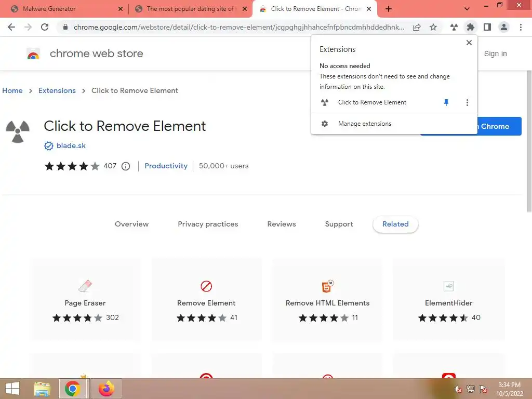Switch to Malware Generator tab
532x399 pixels.
pos(49,9)
